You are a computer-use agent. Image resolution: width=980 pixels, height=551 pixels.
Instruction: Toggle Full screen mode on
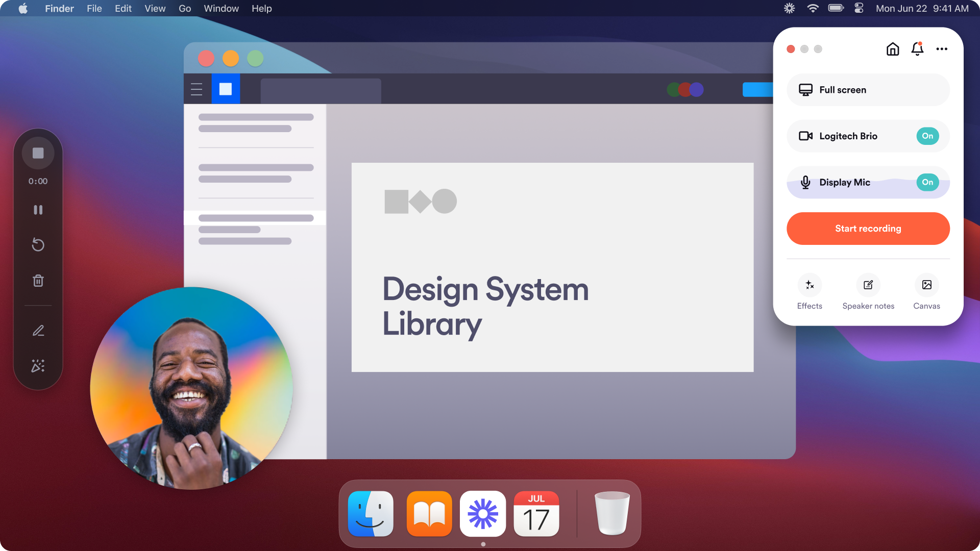point(868,89)
